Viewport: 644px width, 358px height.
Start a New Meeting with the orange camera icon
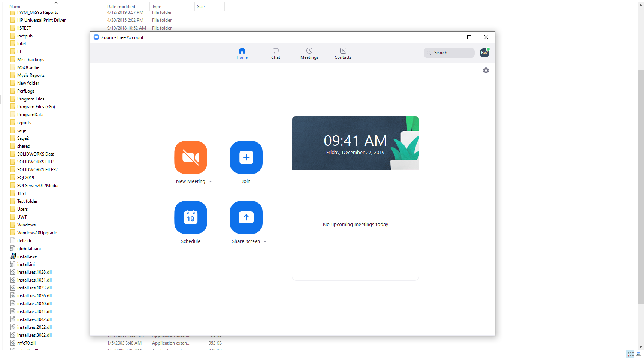[191, 157]
